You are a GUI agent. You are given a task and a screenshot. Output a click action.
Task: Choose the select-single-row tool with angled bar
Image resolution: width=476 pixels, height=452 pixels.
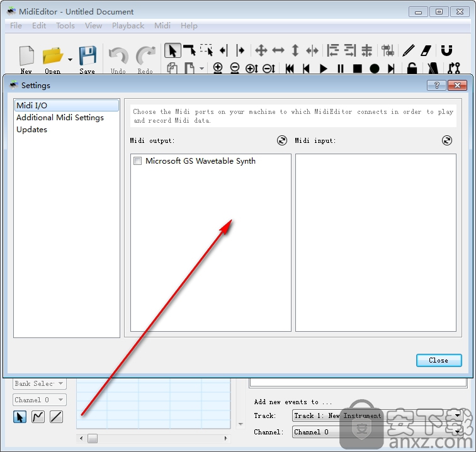[x=190, y=50]
